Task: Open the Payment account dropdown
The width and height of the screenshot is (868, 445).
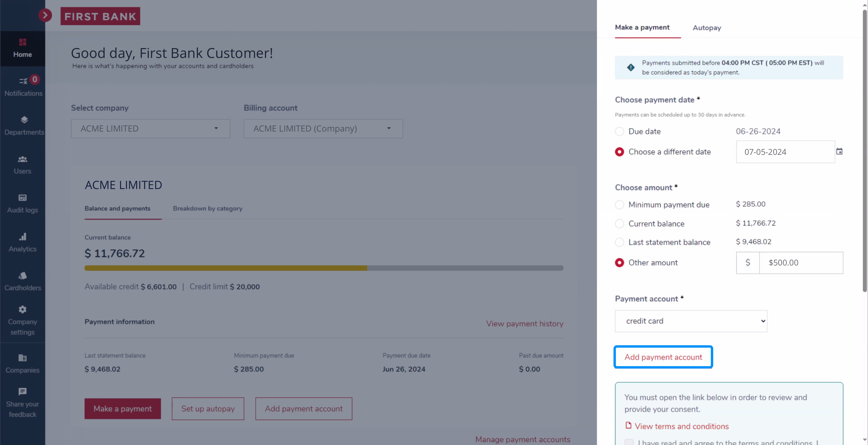Action: click(691, 321)
